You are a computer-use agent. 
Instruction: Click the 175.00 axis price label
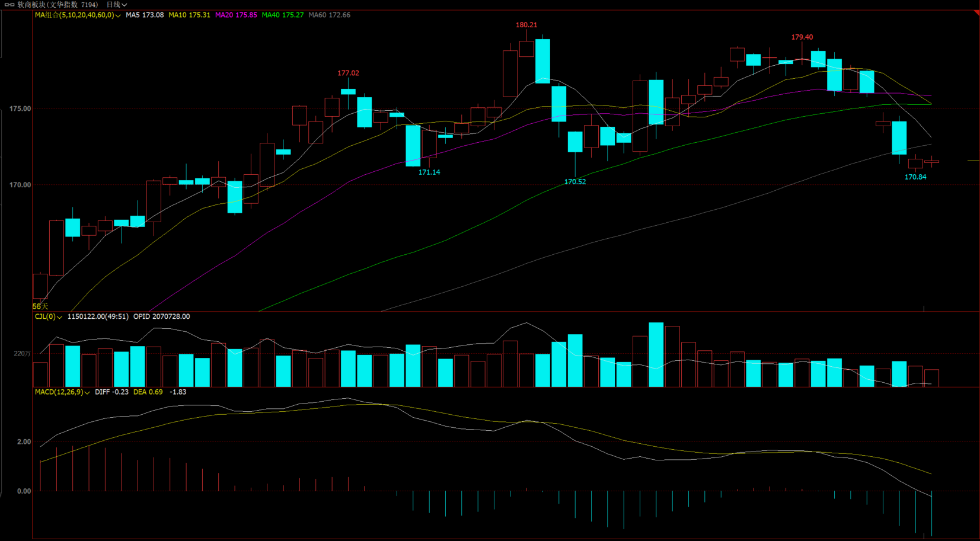[x=20, y=109]
